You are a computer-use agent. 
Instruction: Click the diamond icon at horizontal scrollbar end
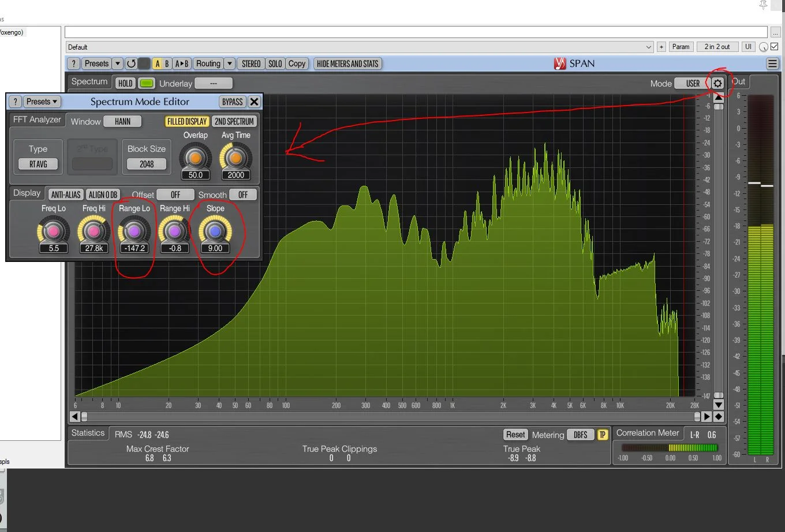(x=718, y=416)
